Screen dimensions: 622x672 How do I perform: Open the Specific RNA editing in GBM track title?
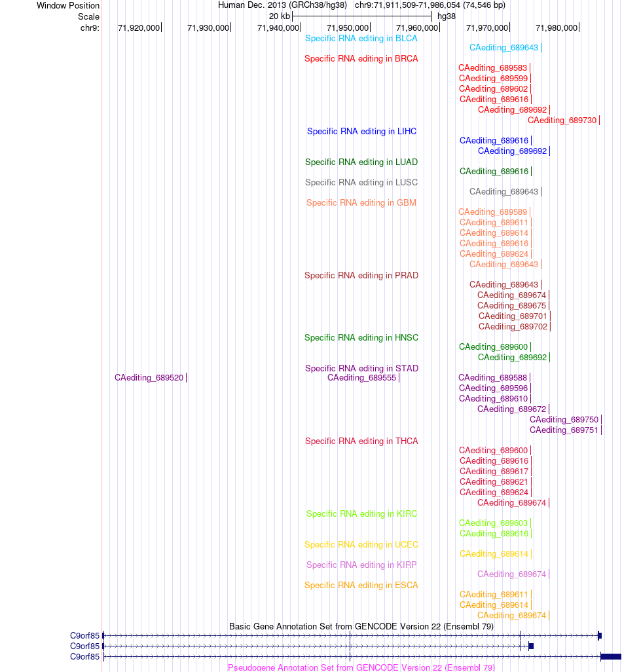click(361, 203)
